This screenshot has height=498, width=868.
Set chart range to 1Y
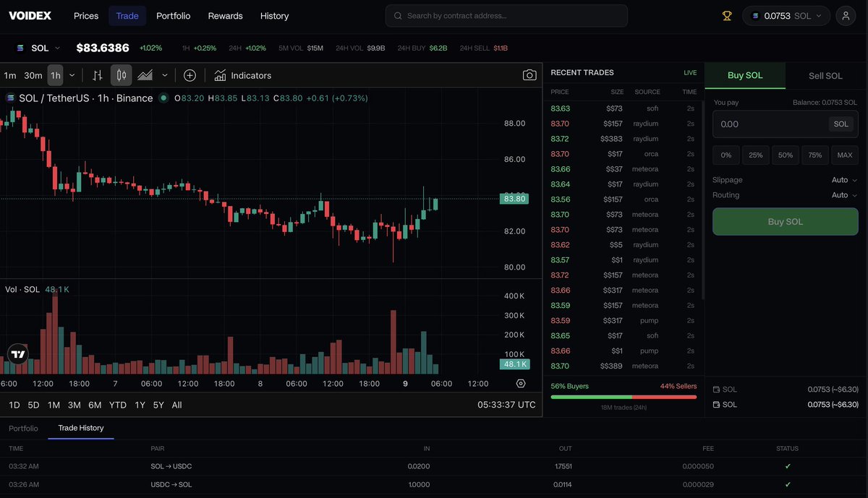pyautogui.click(x=140, y=405)
